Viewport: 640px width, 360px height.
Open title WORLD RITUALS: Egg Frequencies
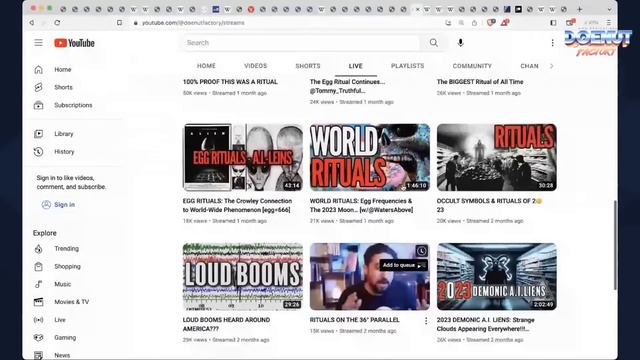pos(361,205)
